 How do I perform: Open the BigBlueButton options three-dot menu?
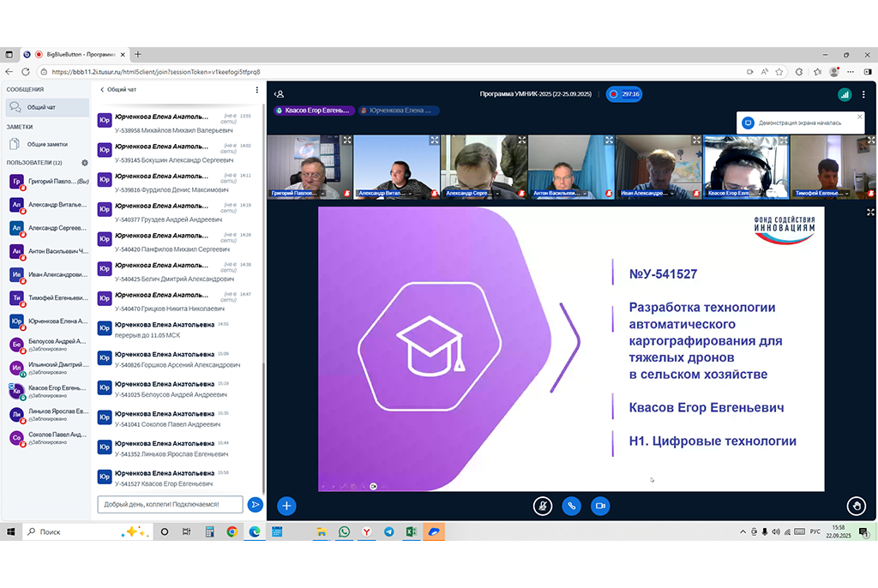click(863, 94)
